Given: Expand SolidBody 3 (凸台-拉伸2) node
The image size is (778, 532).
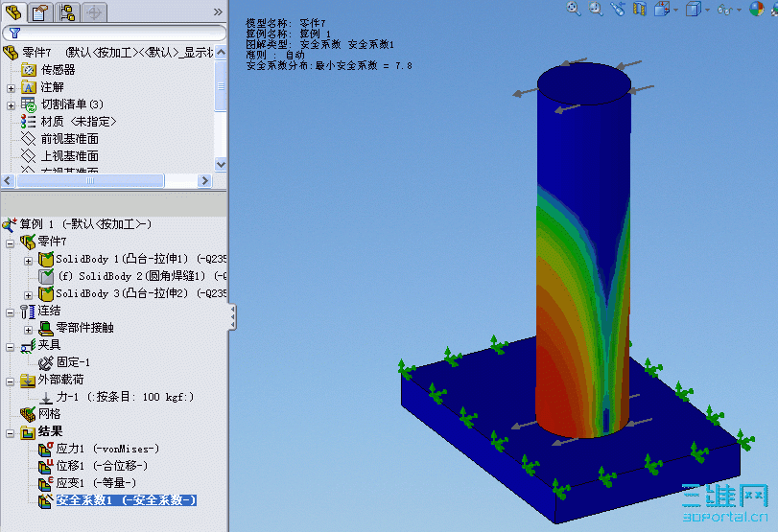Looking at the screenshot, I should click(28, 295).
